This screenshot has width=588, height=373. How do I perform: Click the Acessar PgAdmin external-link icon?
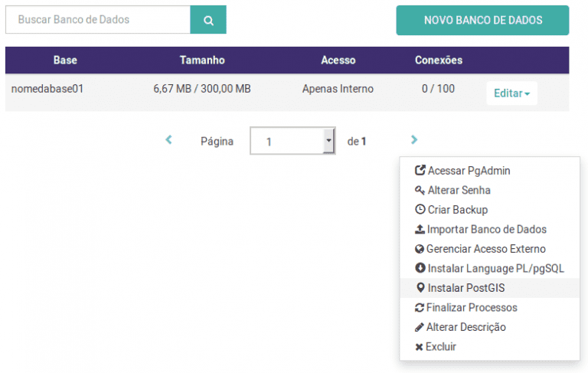(420, 170)
